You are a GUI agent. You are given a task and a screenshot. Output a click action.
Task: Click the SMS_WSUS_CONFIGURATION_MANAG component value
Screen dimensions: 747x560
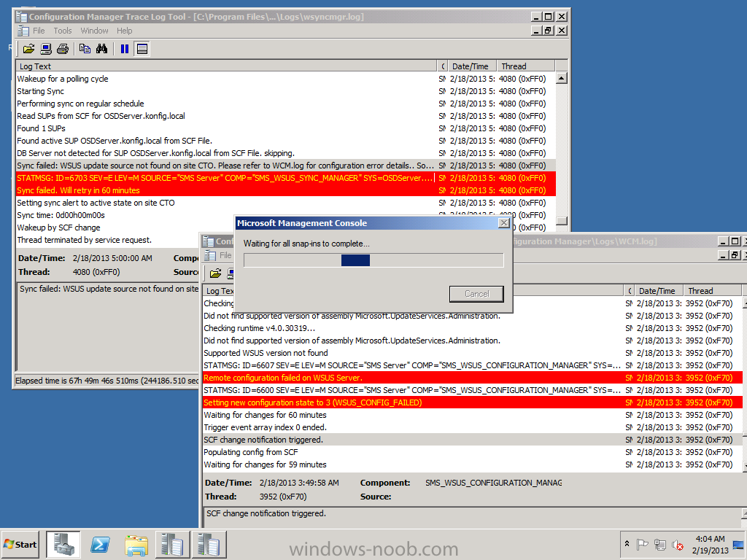click(x=494, y=483)
